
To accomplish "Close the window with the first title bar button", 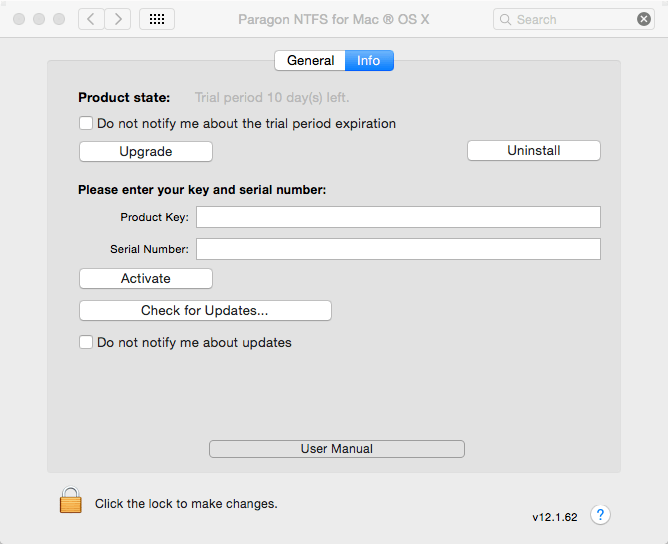I will point(19,19).
